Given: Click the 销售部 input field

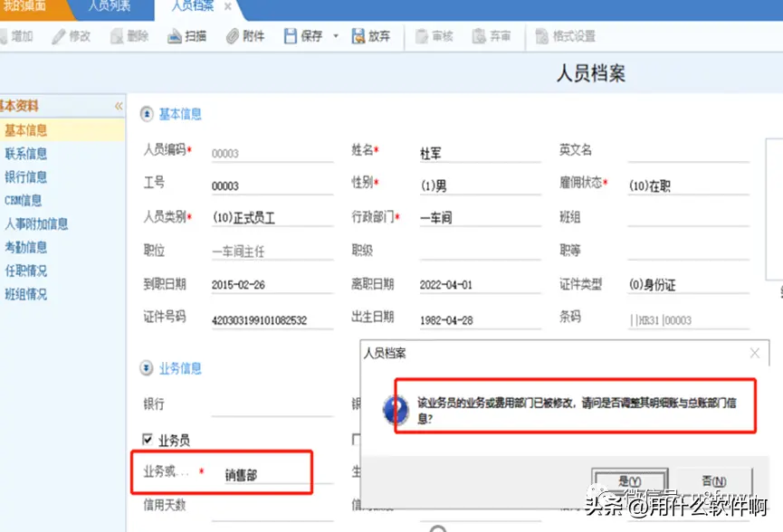Looking at the screenshot, I should point(263,472).
